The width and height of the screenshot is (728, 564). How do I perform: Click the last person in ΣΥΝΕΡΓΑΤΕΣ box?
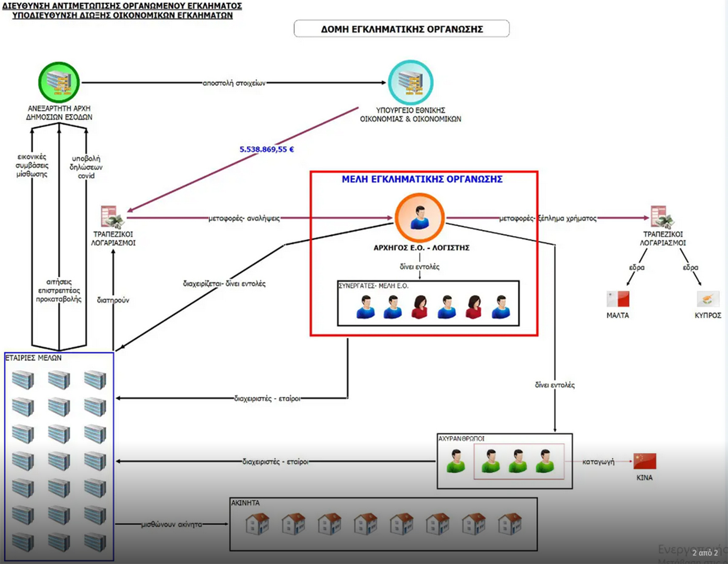501,307
